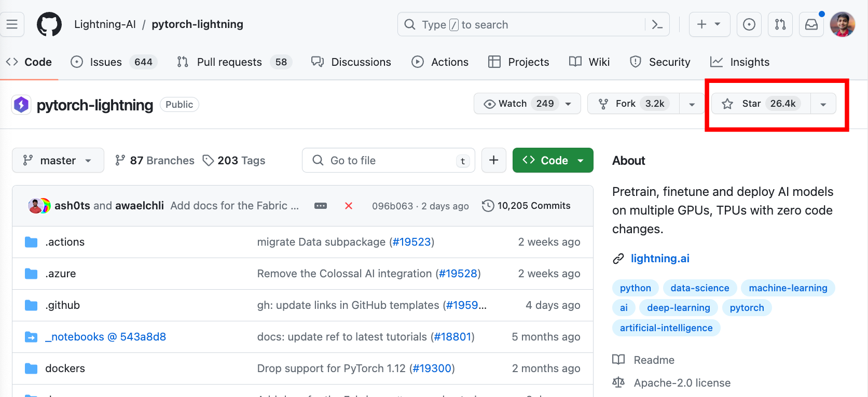Focus the Go to file input
868x397 pixels.
[389, 160]
